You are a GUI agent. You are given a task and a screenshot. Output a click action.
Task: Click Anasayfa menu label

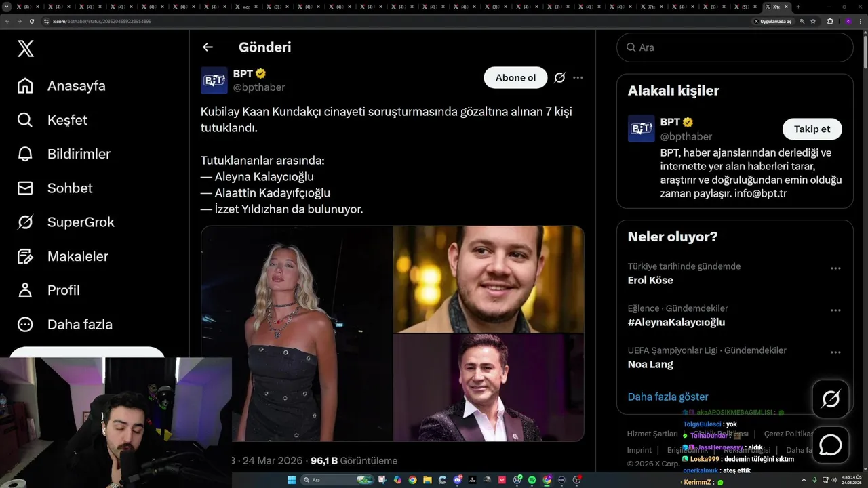(76, 86)
